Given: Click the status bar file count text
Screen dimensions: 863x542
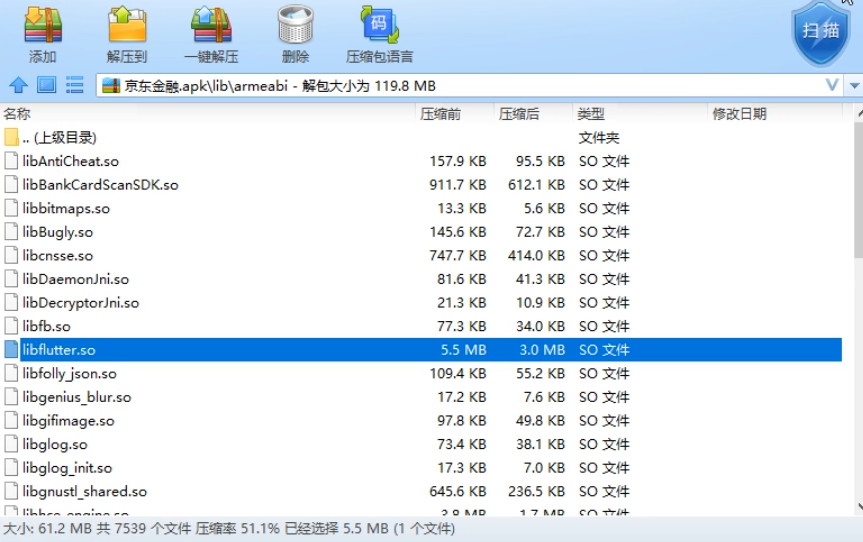Looking at the screenshot, I should click(144, 529).
